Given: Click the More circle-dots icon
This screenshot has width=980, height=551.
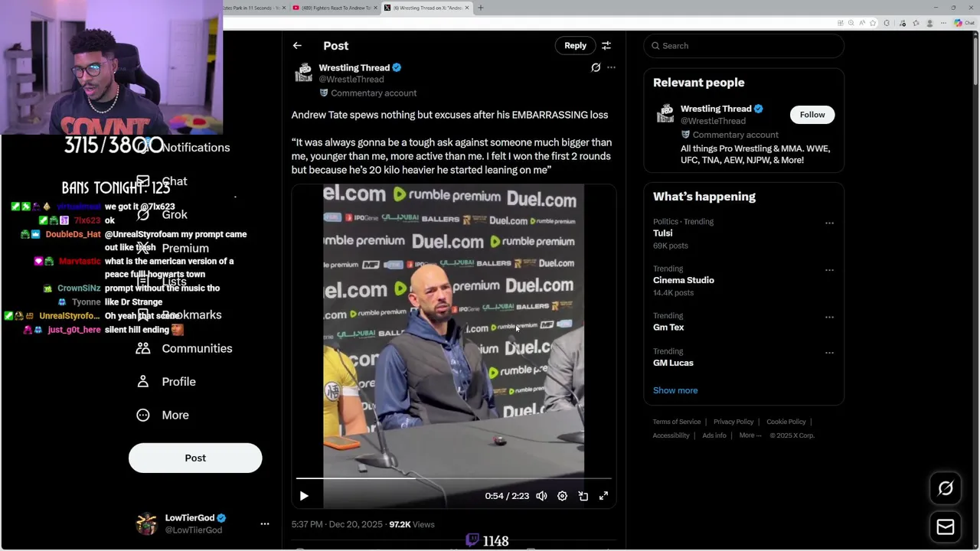Looking at the screenshot, I should [x=143, y=415].
